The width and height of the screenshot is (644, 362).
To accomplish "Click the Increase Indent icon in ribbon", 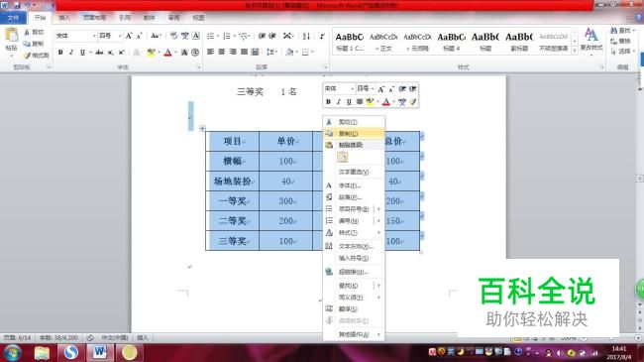I will [272, 36].
